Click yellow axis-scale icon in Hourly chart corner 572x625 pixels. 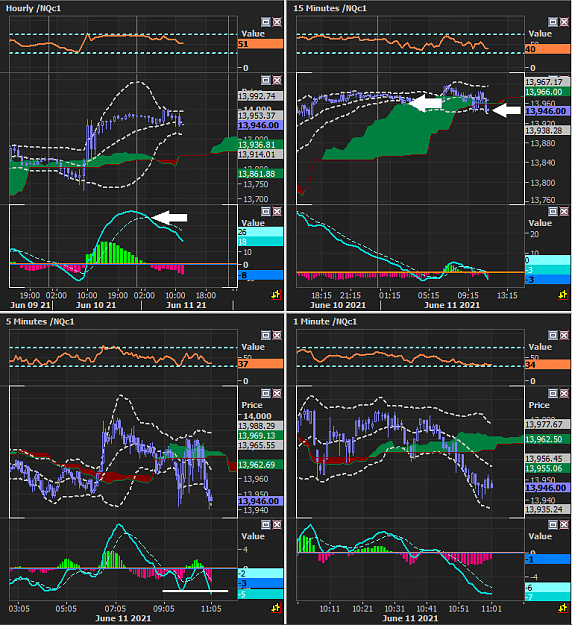point(276,295)
